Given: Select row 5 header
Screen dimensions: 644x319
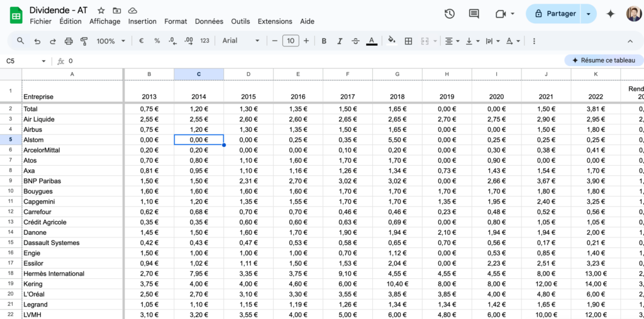Looking at the screenshot, I should (x=11, y=139).
